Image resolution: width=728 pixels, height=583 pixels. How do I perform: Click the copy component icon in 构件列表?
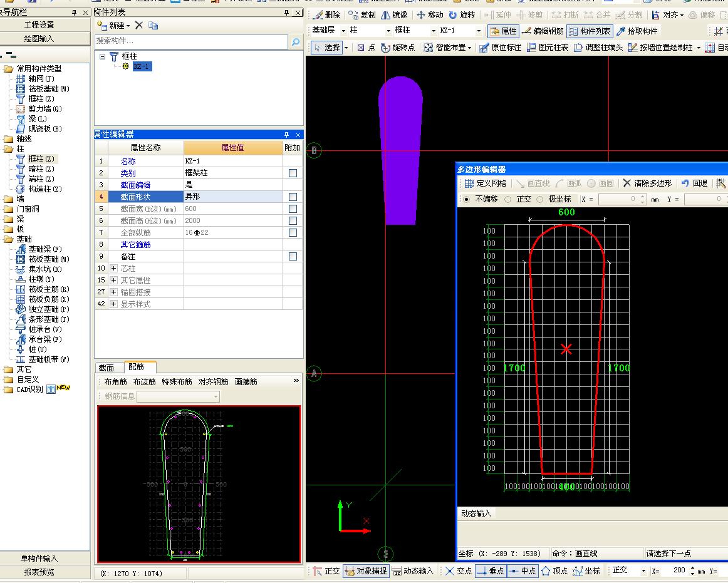(153, 25)
